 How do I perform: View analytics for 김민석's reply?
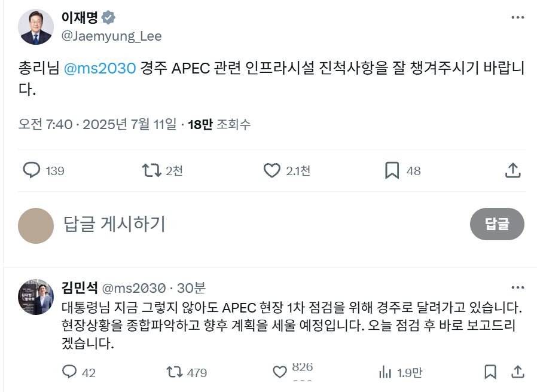385,372
